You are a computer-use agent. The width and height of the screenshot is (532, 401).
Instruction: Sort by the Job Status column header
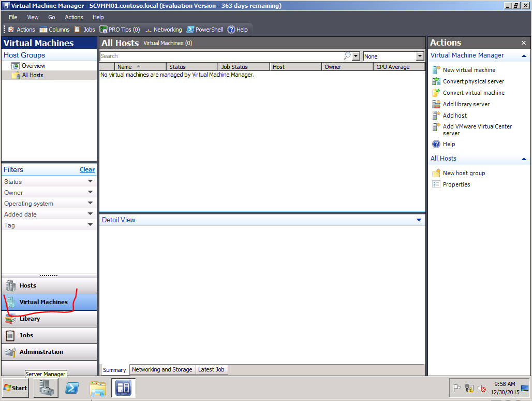244,67
